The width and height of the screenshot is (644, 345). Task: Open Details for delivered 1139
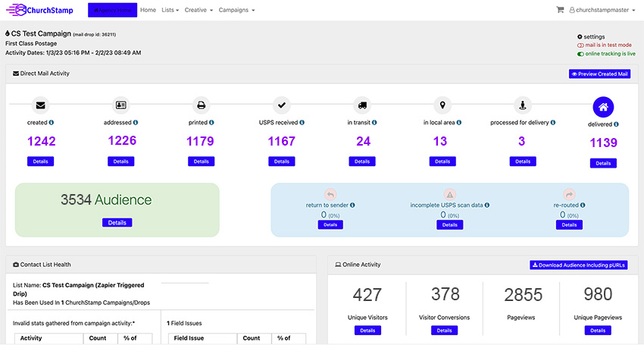[x=603, y=163]
